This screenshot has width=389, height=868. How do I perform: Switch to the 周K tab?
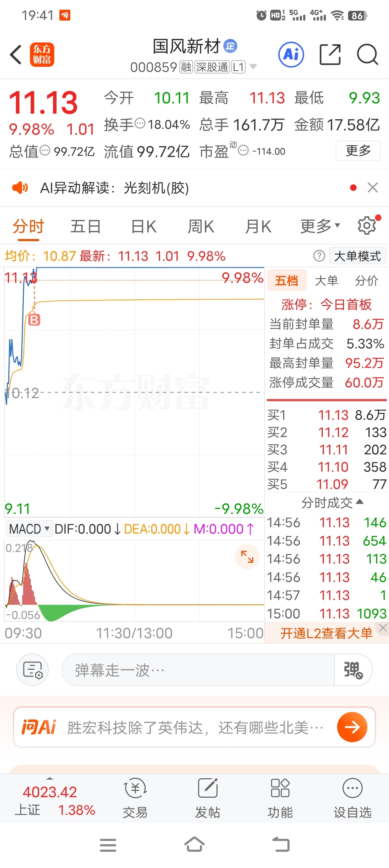pyautogui.click(x=201, y=227)
